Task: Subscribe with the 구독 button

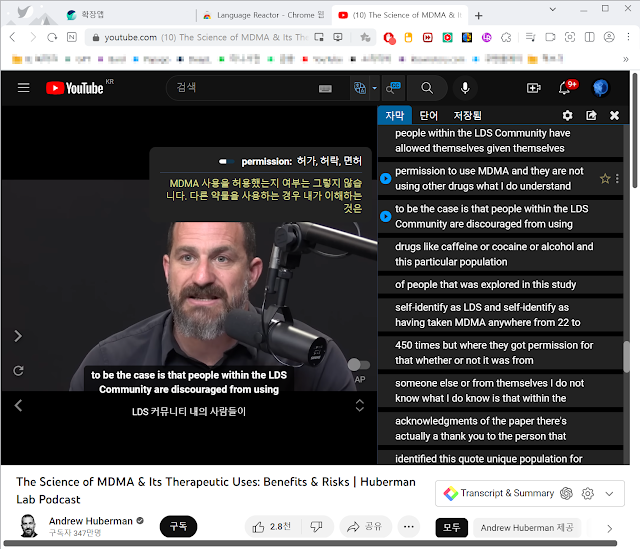Action: tap(178, 527)
